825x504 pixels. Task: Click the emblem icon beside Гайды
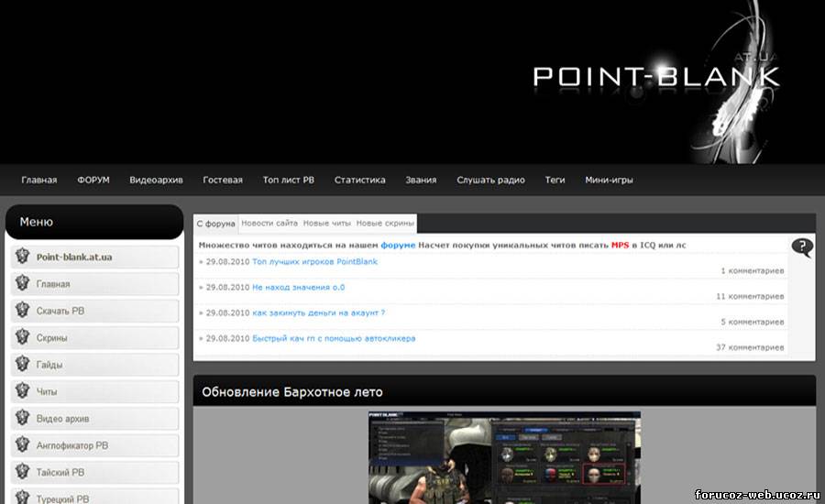[22, 364]
